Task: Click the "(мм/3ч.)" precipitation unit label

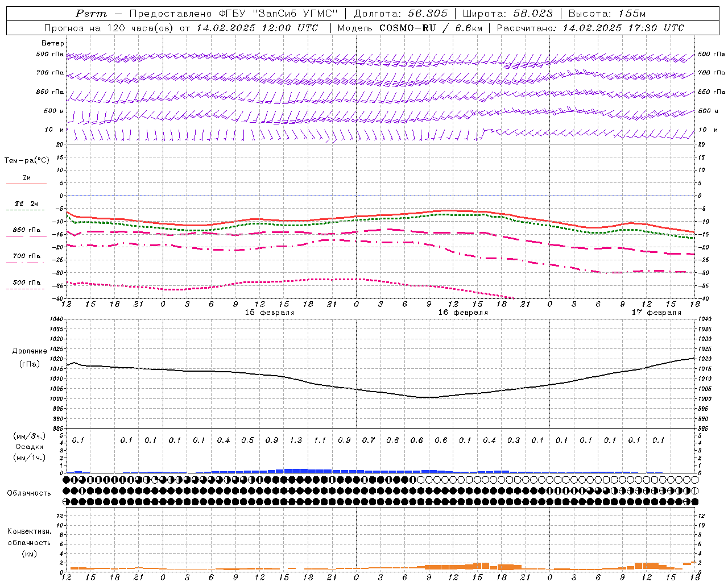Action: [x=30, y=436]
